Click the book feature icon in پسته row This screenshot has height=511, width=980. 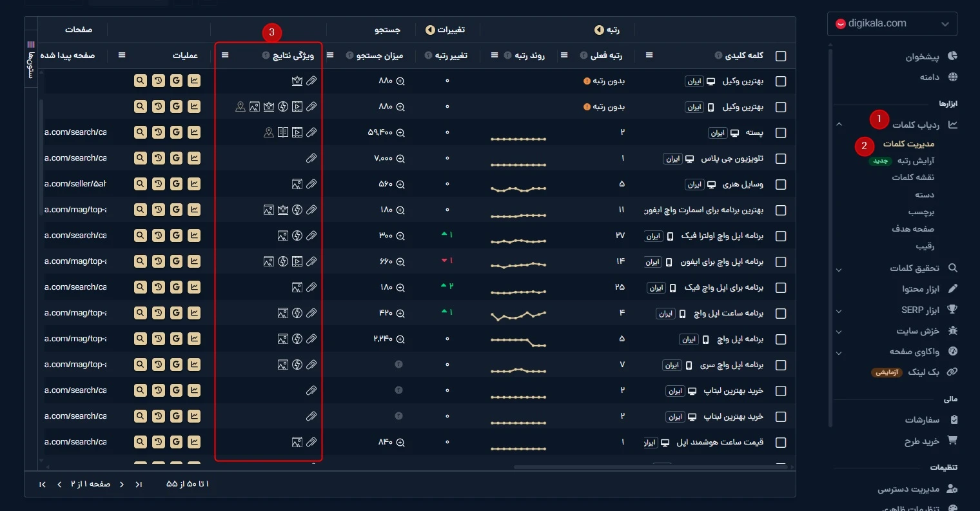[283, 132]
